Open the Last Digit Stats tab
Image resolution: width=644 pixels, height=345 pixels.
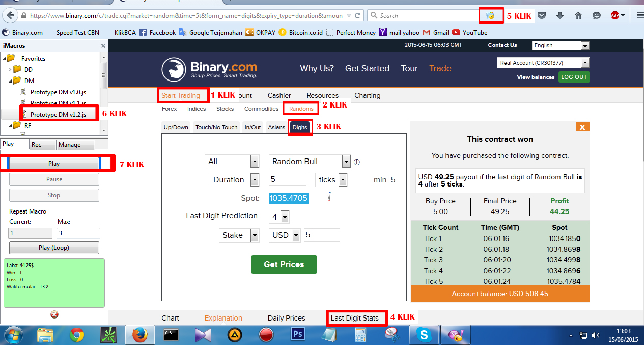click(355, 318)
